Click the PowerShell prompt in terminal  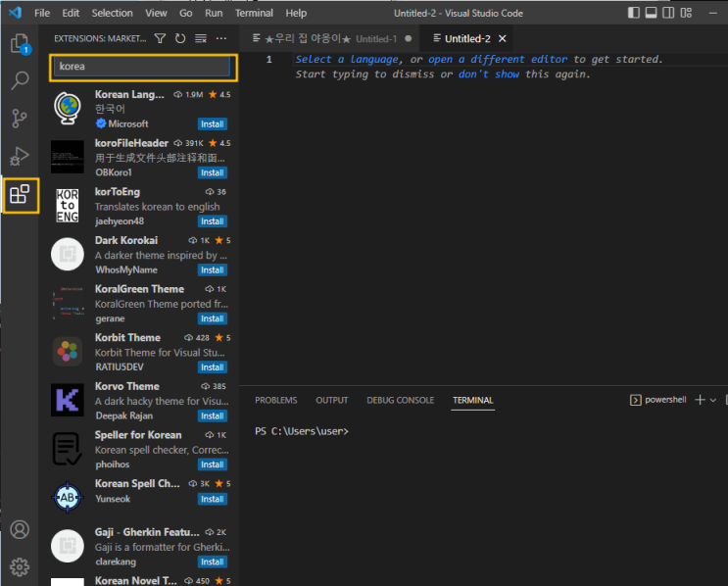302,431
